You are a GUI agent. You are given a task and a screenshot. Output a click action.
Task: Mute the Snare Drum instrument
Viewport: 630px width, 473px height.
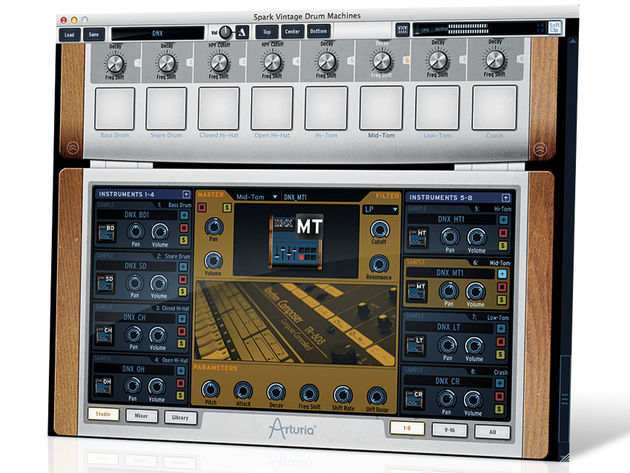click(183, 279)
